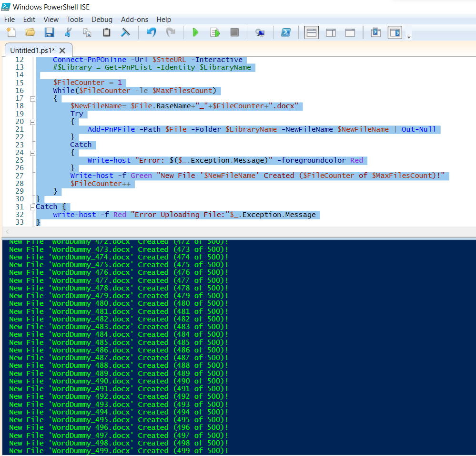
Task: Undo the last edit
Action: pyautogui.click(x=152, y=32)
